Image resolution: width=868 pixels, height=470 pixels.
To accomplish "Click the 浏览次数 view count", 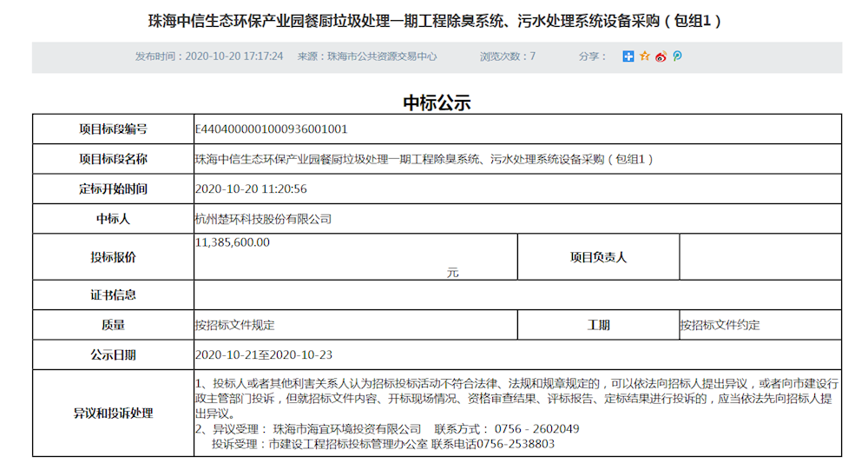I will (508, 56).
